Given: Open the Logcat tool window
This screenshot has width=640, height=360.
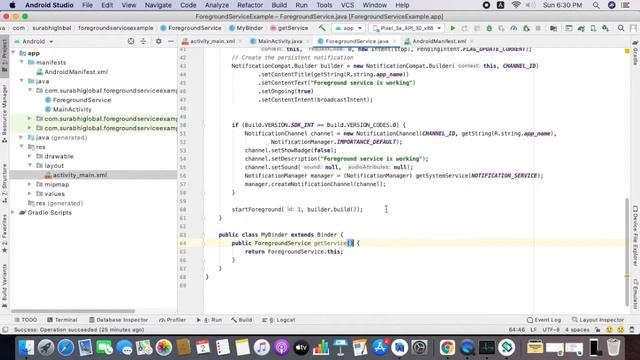Looking at the screenshot, I should pyautogui.click(x=278, y=320).
